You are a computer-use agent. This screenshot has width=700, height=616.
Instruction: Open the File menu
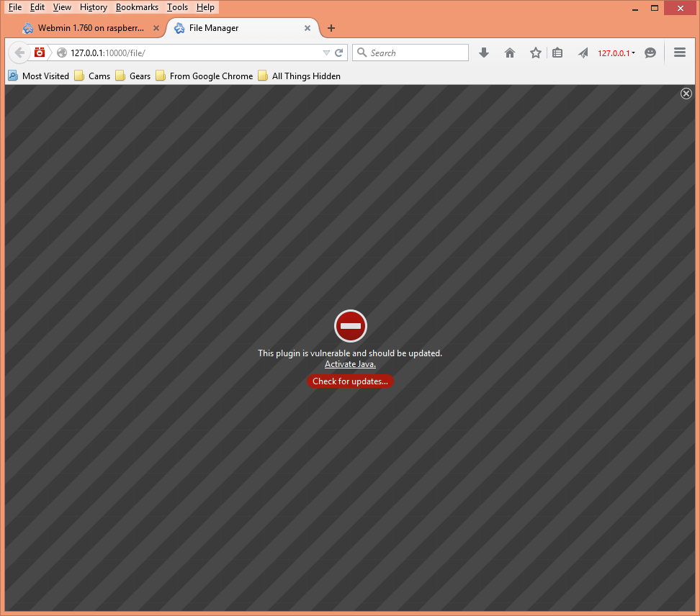pos(14,7)
